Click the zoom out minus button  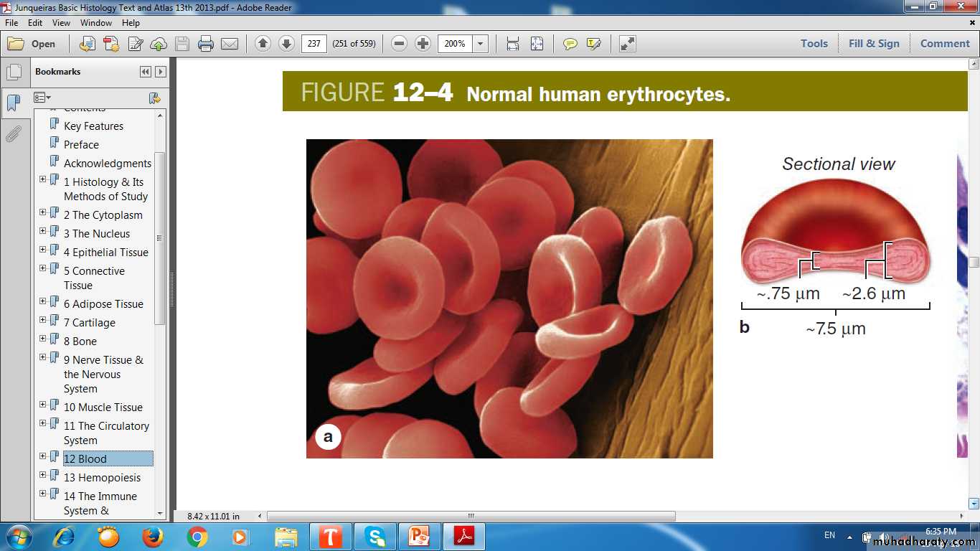400,44
